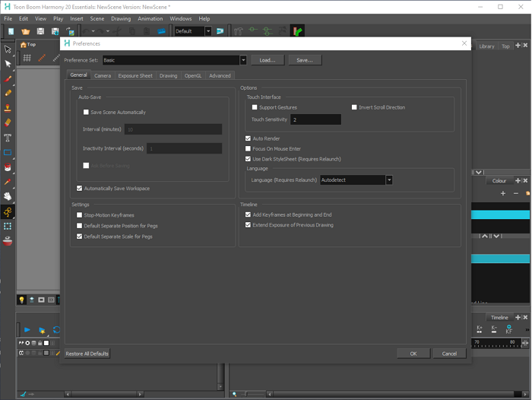Viewport: 532px width, 400px height.
Task: Click the blue Play button
Action: (27, 330)
